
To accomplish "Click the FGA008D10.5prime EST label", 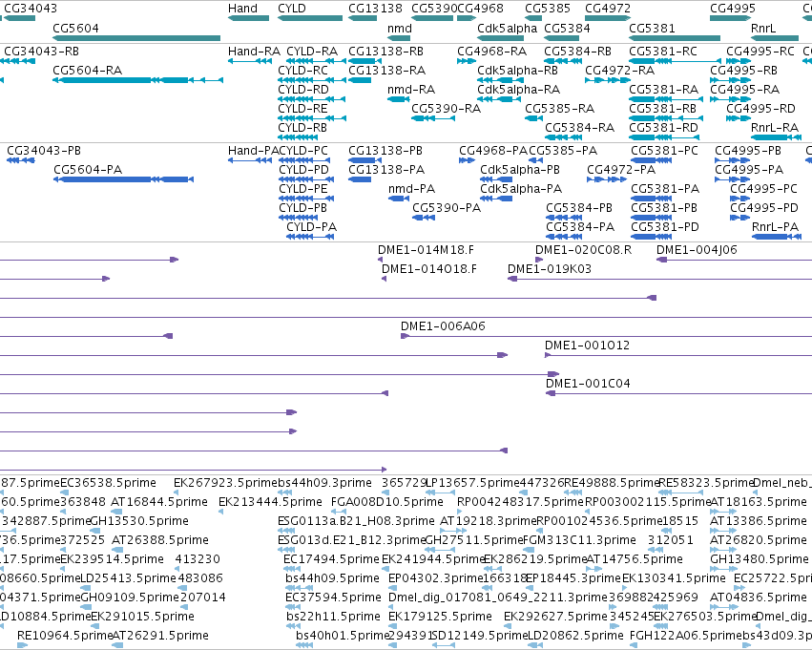I will (386, 502).
